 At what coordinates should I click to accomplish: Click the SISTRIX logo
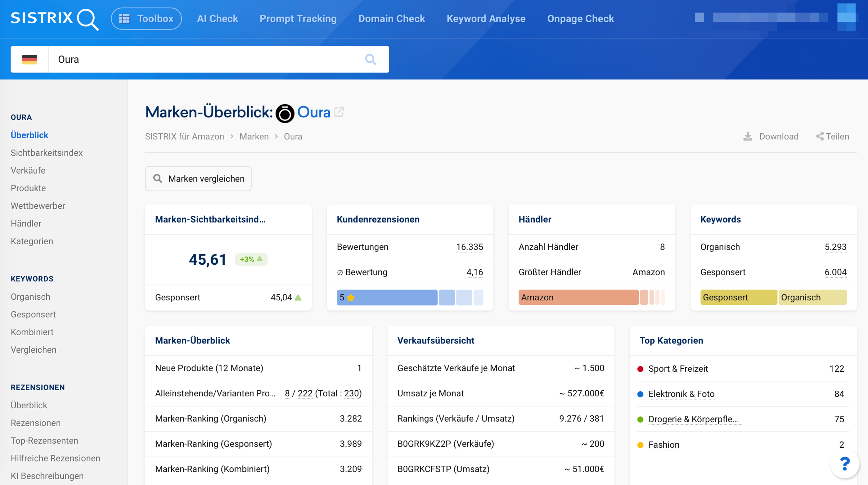click(x=55, y=19)
